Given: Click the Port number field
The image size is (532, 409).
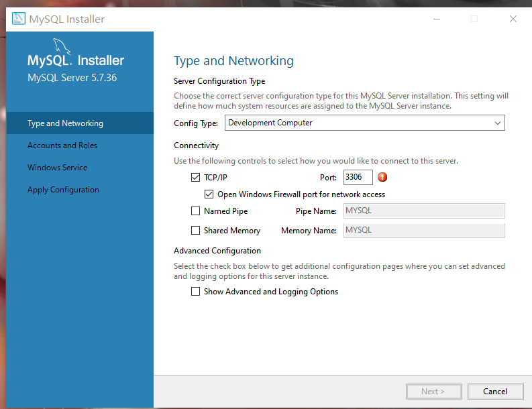Looking at the screenshot, I should tap(358, 177).
